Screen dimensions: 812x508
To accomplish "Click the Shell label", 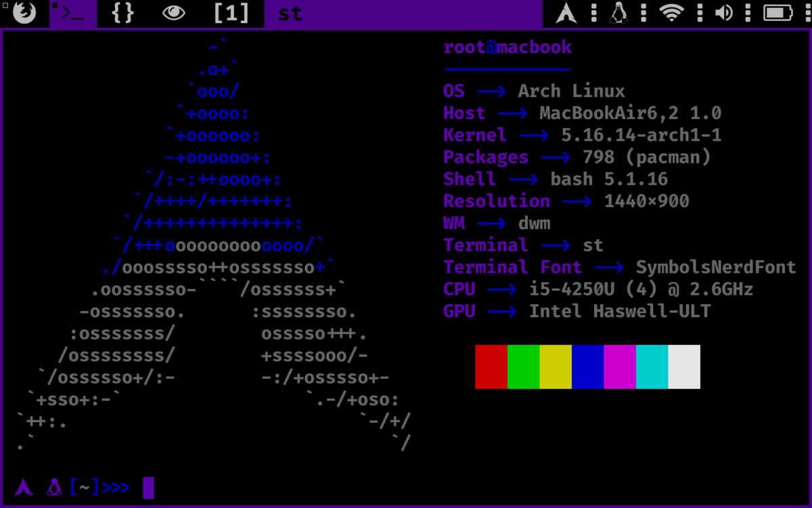I will click(x=470, y=179).
